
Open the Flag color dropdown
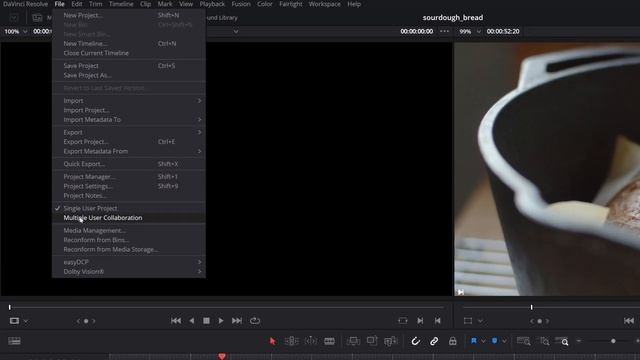pos(483,341)
